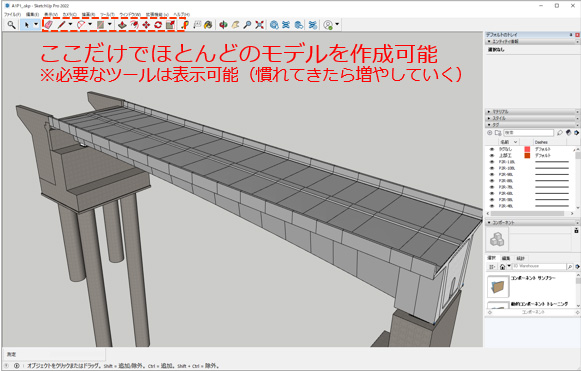Toggle visibility eye of タグなし tag

click(x=492, y=149)
